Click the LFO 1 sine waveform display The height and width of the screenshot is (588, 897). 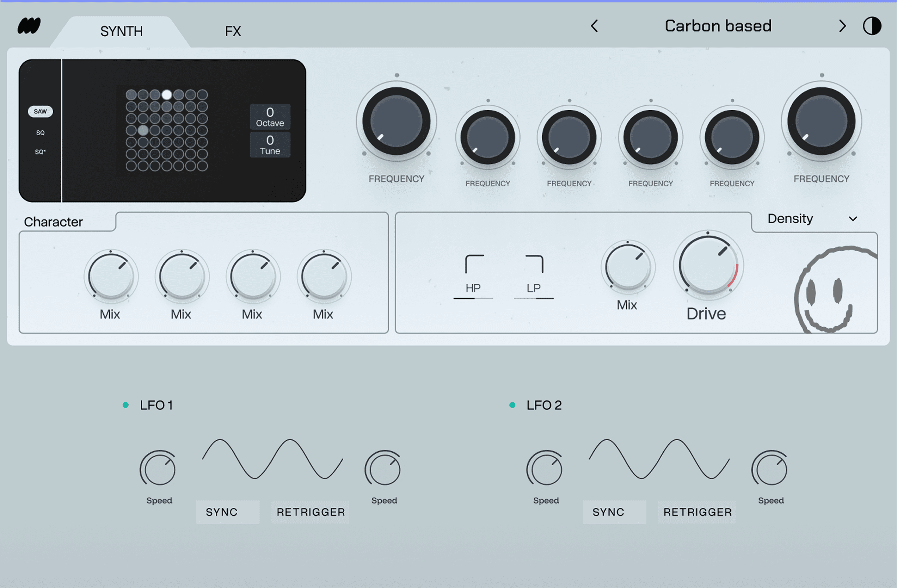[x=272, y=459]
